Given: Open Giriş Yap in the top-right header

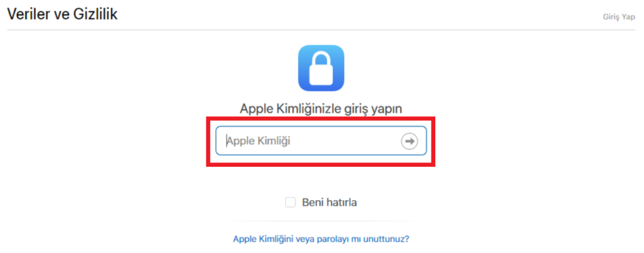Looking at the screenshot, I should [x=619, y=17].
